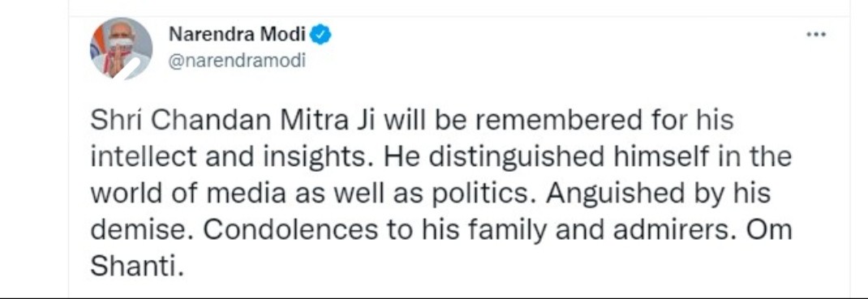The height and width of the screenshot is (299, 868).
Task: Click the blue verified badge
Action: (320, 35)
